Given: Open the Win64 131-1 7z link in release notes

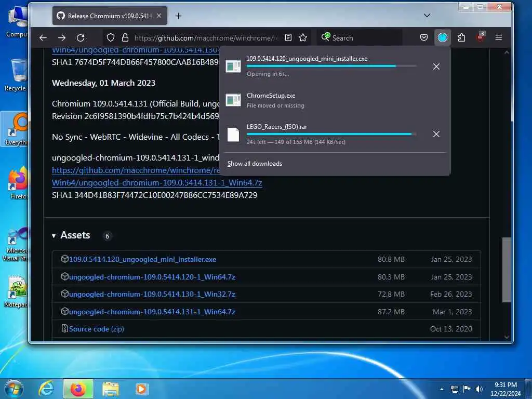Looking at the screenshot, I should point(157,182).
